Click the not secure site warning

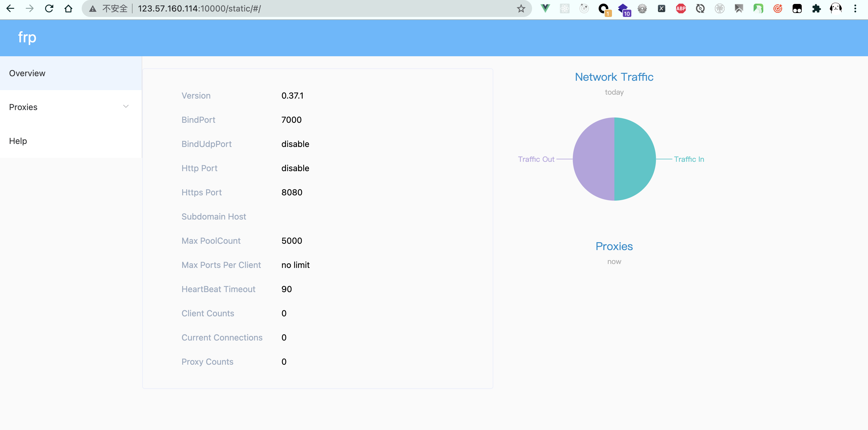pyautogui.click(x=108, y=8)
